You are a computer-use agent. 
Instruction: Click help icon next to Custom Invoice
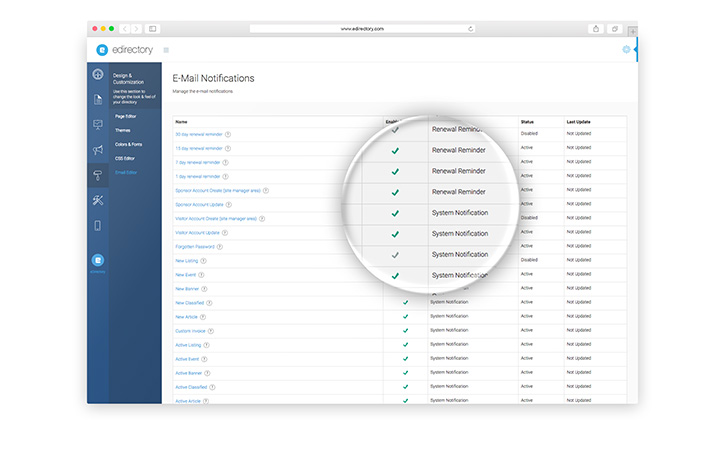(211, 331)
